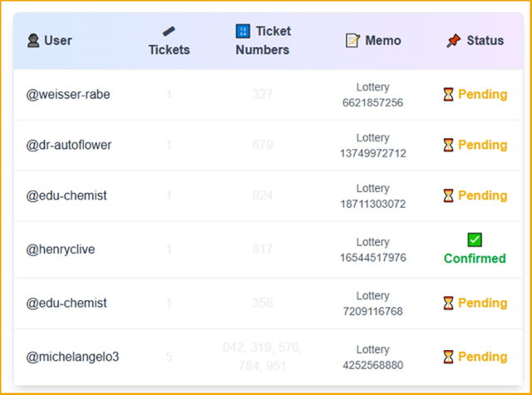Image resolution: width=532 pixels, height=395 pixels.
Task: Click the User column header
Action: [x=50, y=41]
